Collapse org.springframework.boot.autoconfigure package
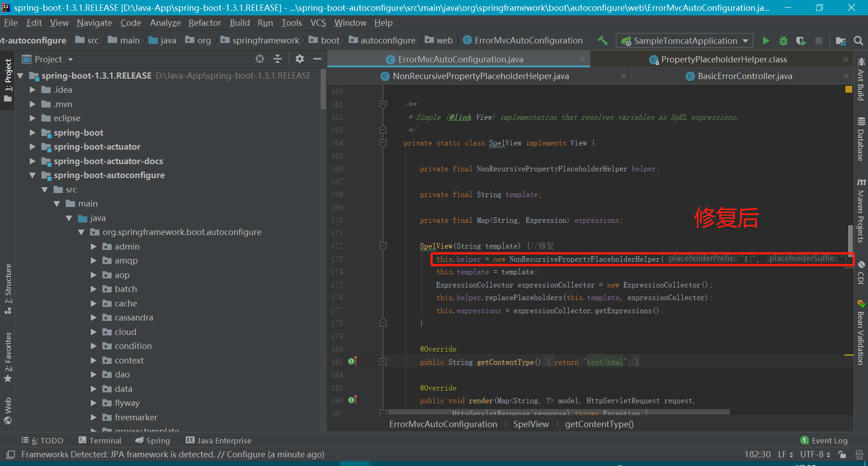 [81, 232]
